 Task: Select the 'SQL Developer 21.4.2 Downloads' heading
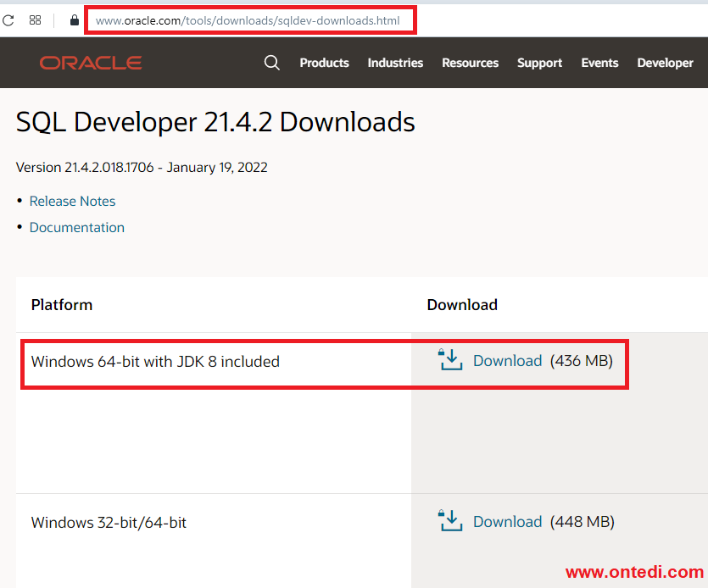pos(215,122)
